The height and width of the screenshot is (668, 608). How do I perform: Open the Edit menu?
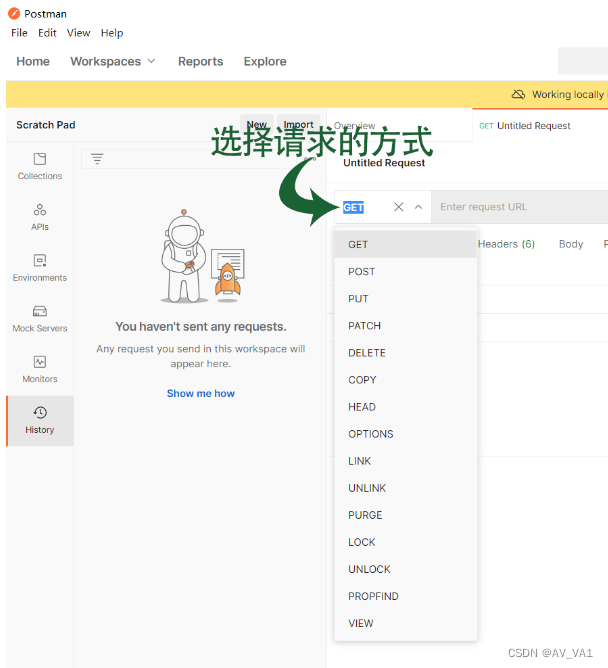pos(47,33)
